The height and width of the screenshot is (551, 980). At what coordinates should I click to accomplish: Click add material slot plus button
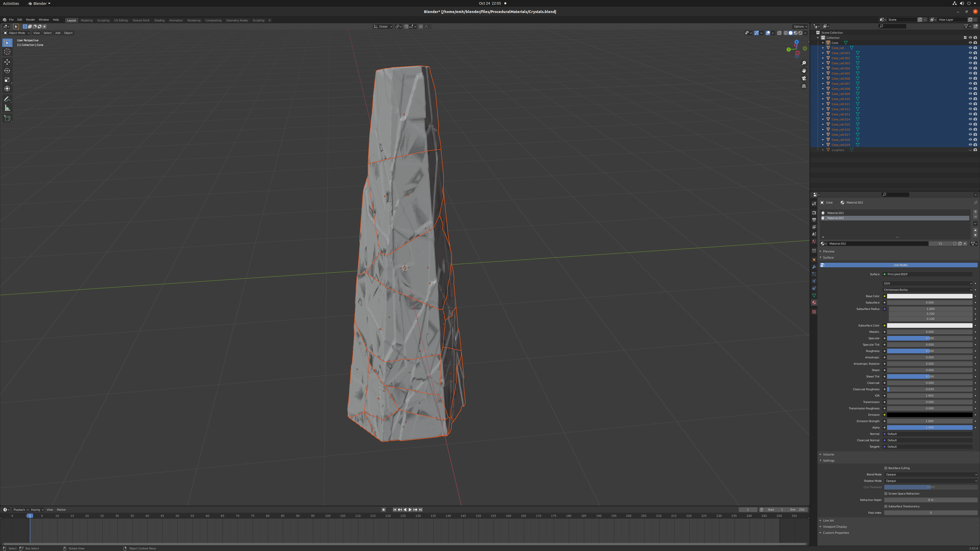pyautogui.click(x=975, y=212)
